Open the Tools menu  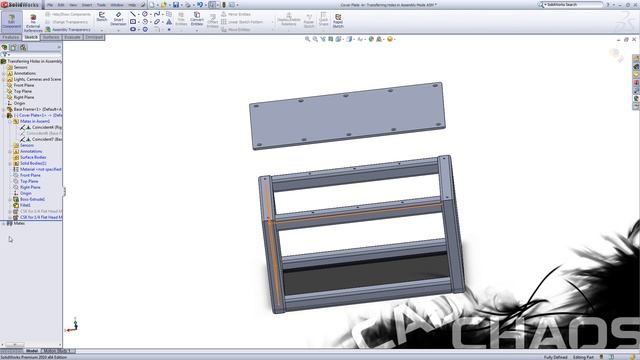101,5
